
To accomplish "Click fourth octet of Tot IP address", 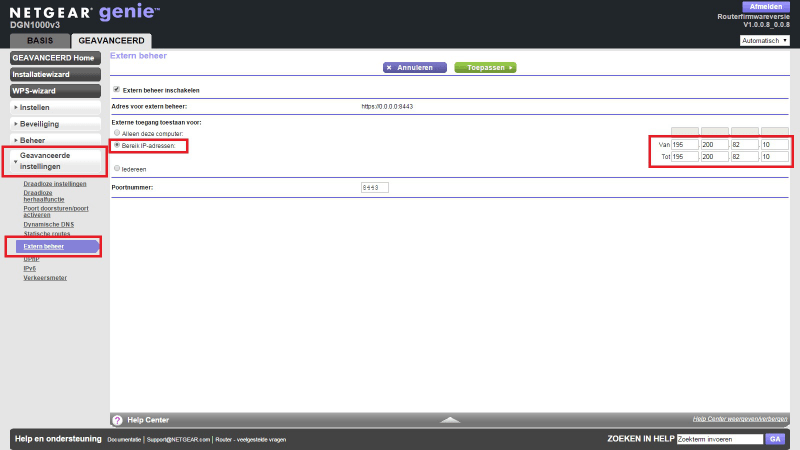I will coord(774,157).
